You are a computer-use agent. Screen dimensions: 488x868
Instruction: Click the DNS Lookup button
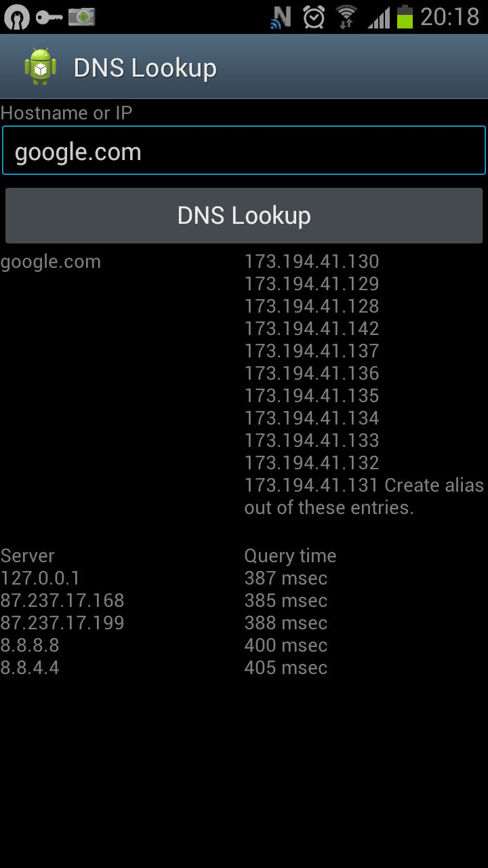[x=244, y=216]
